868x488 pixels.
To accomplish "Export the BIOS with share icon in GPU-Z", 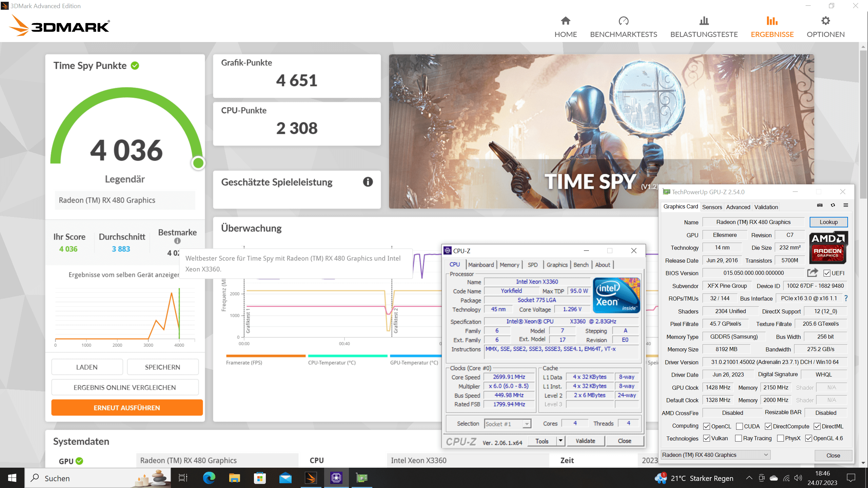I will (x=813, y=273).
